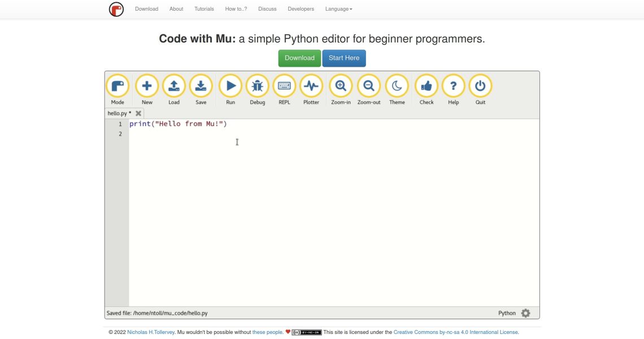Click the green Download button
Screen dimensions: 644x339
click(299, 58)
